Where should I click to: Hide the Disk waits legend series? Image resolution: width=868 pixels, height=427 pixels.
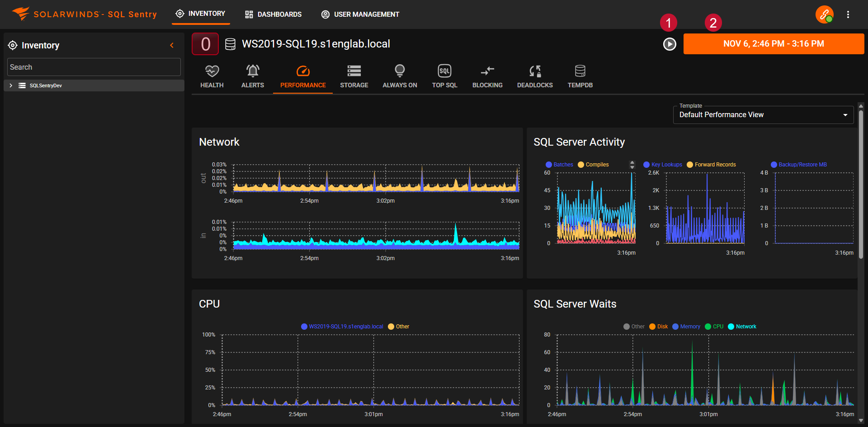pos(659,327)
